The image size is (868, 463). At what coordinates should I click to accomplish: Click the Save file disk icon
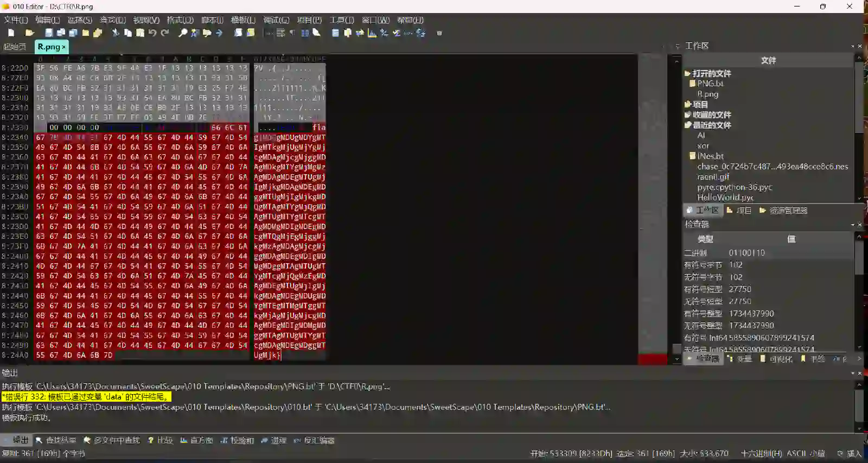tap(49, 33)
